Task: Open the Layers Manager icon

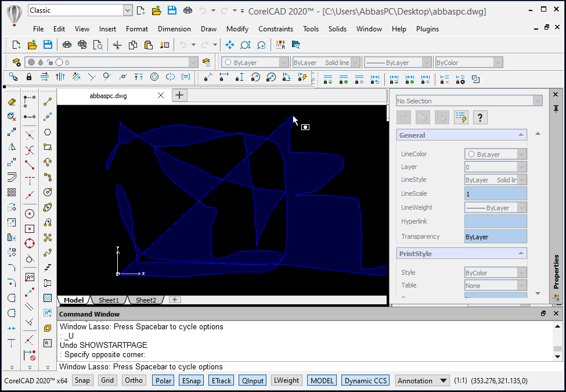Action: [17, 63]
